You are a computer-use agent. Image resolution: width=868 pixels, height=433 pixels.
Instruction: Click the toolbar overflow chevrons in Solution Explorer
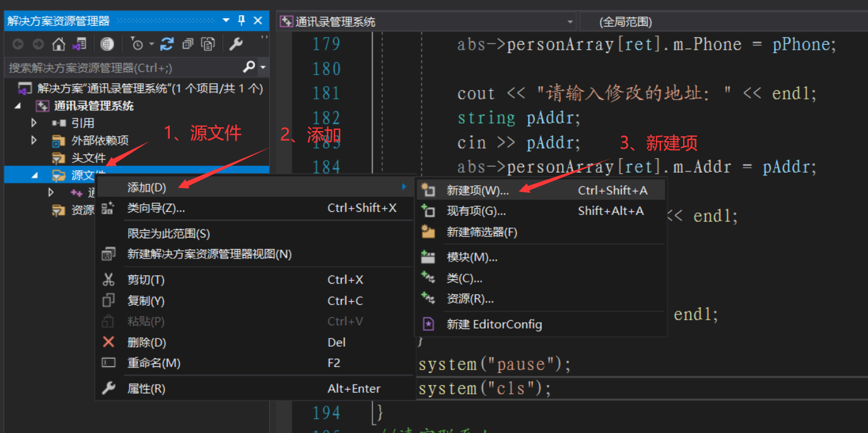click(x=264, y=38)
